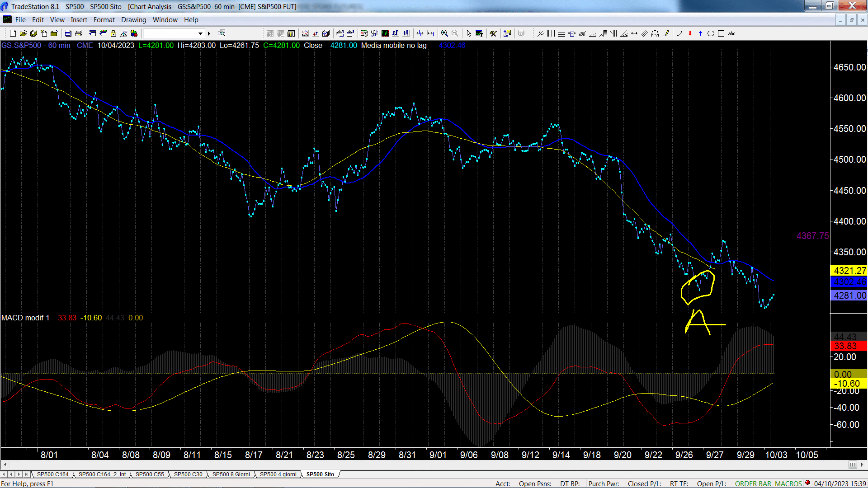Click the Media mobile no lag label

(x=394, y=46)
